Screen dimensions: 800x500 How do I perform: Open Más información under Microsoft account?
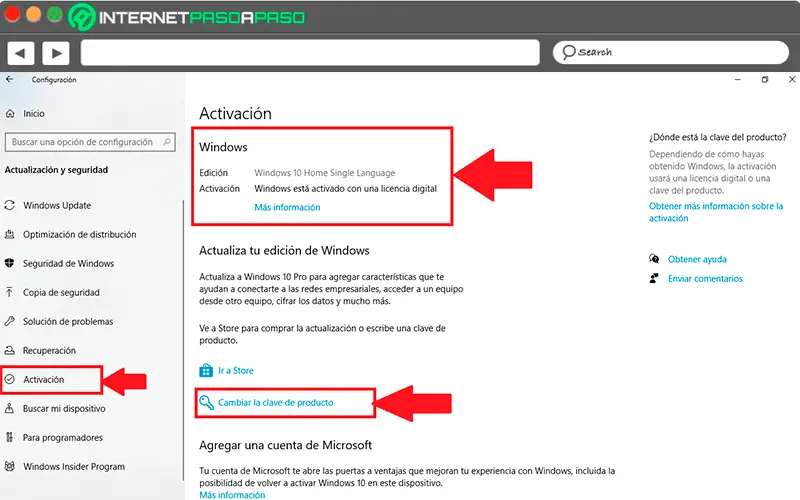232,494
